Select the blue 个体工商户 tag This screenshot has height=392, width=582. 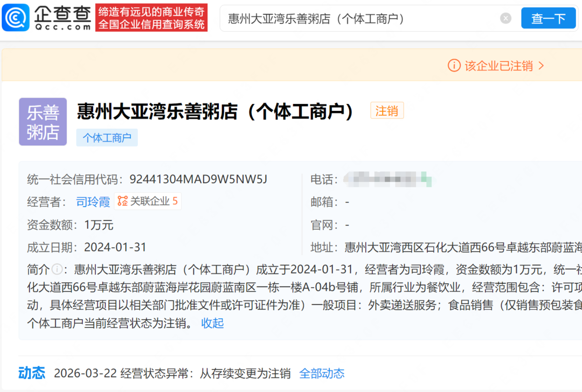click(107, 138)
